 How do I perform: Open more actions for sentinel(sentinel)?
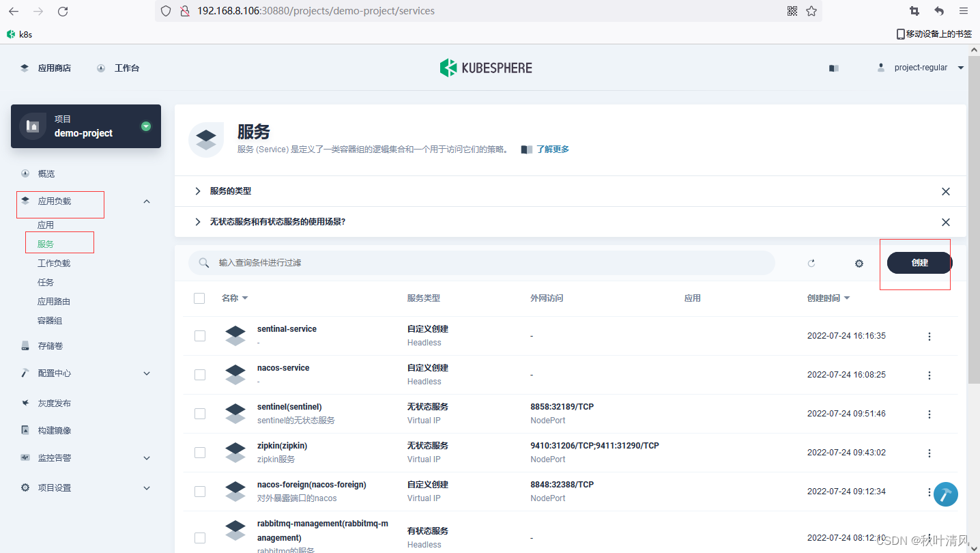coord(929,414)
